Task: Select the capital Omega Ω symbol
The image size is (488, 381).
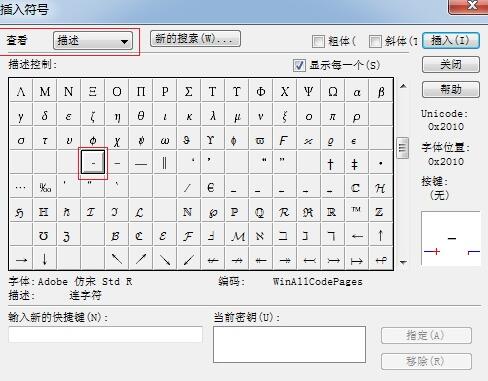Action: 332,91
